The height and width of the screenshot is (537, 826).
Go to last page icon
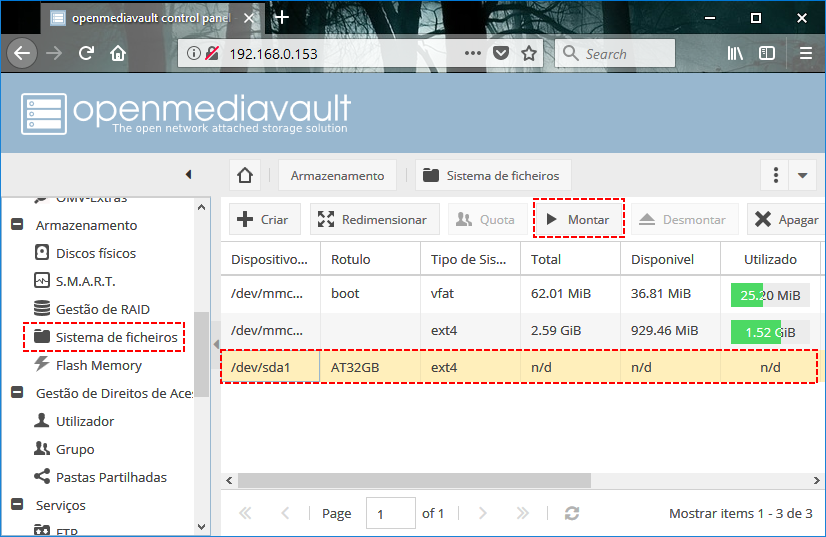[x=522, y=513]
